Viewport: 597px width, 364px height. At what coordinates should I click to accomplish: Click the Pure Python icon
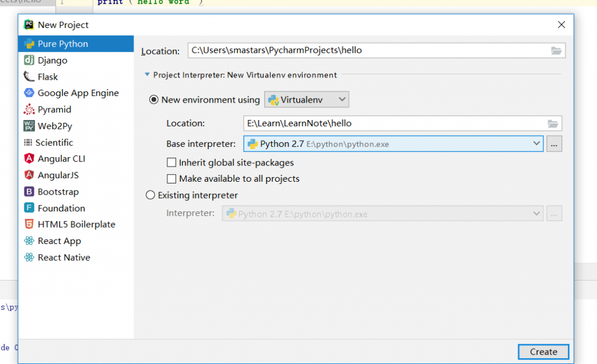pos(29,44)
